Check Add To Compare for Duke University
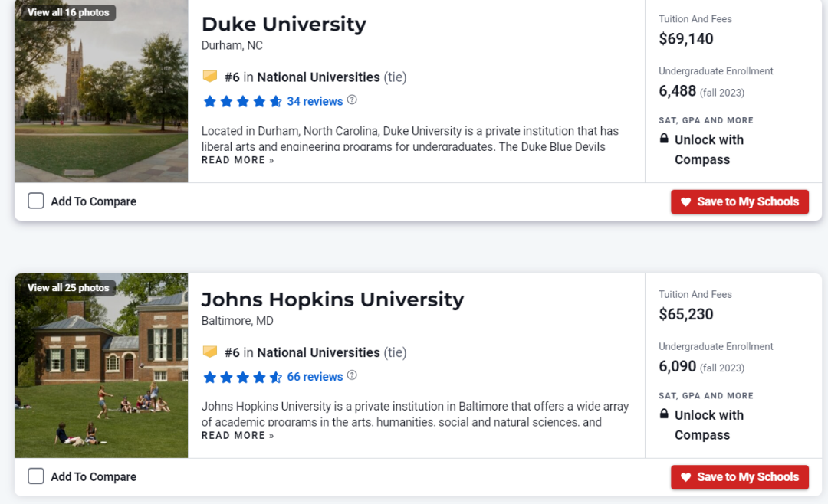The height and width of the screenshot is (504, 828). tap(36, 201)
